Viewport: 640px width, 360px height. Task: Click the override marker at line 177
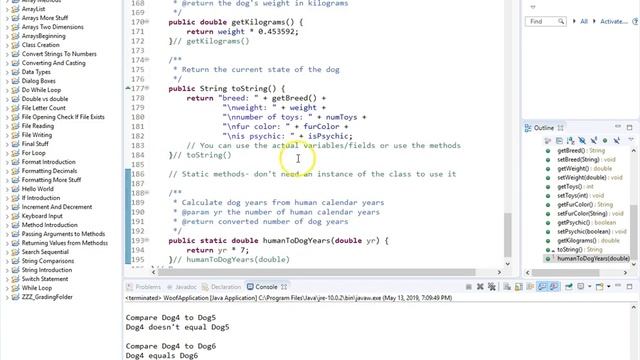coord(128,88)
